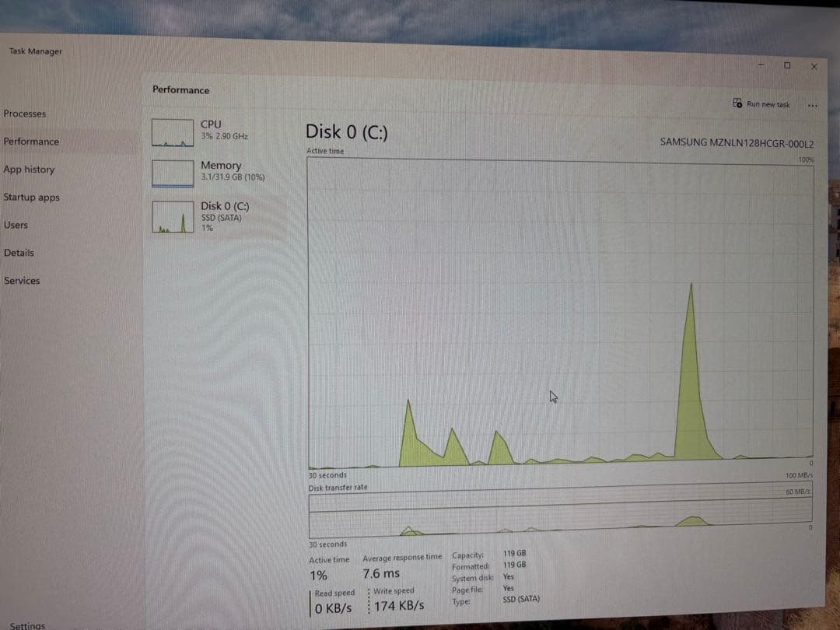Click the Write speed value 174 KB/s
The height and width of the screenshot is (630, 840).
point(399,606)
